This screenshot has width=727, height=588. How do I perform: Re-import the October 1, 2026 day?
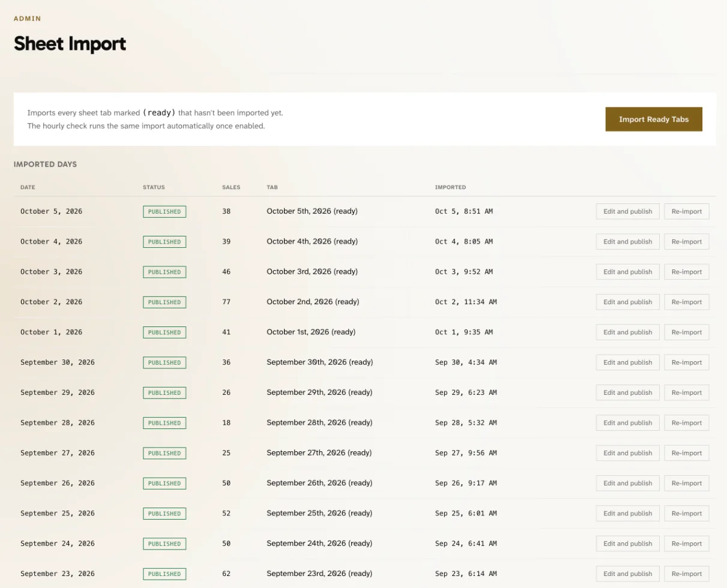(x=686, y=332)
